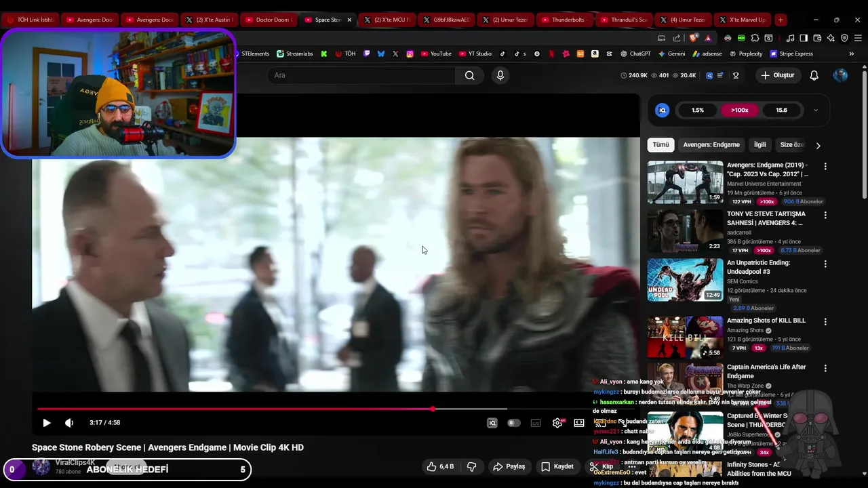Viewport: 868px width, 488px height.
Task: Open vidIQ icon in player controls
Action: pos(492,423)
